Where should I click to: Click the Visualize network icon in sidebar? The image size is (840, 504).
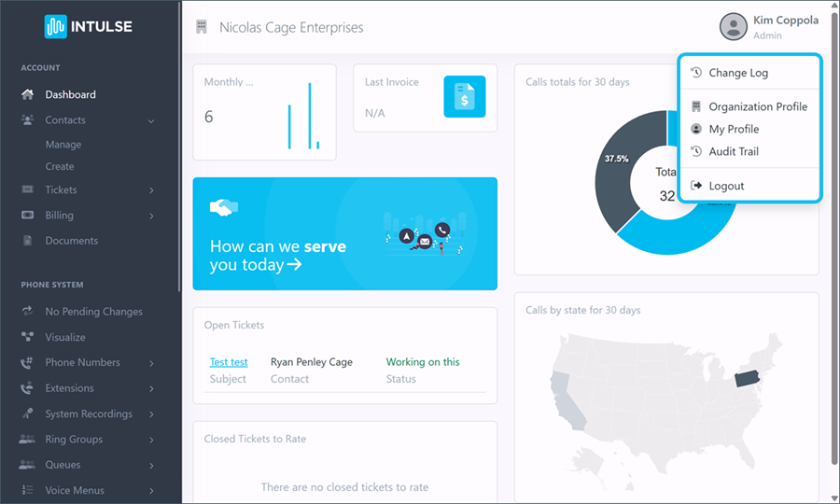pyautogui.click(x=27, y=337)
